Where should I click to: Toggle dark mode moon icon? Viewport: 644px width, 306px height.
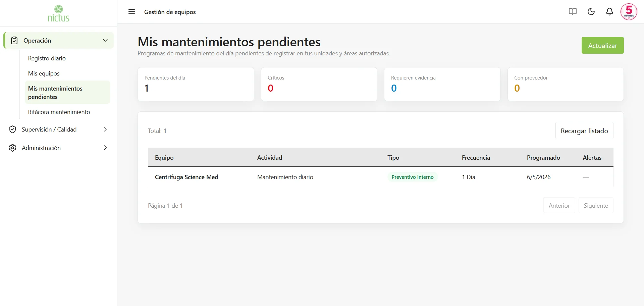(591, 12)
